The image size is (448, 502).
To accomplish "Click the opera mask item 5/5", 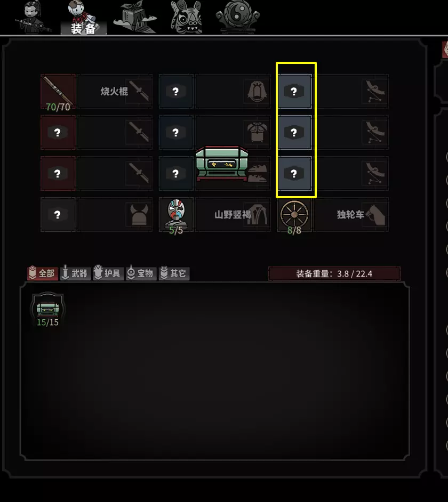I will (176, 215).
